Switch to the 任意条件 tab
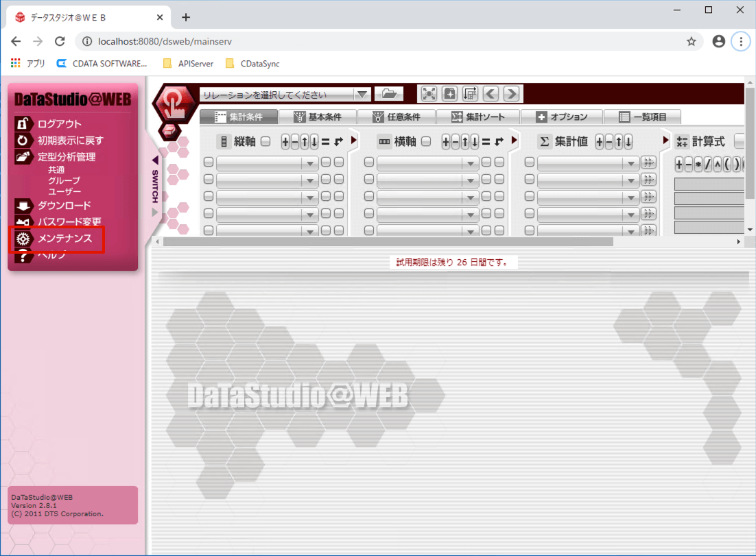Screen dimensions: 756x556 (x=397, y=117)
